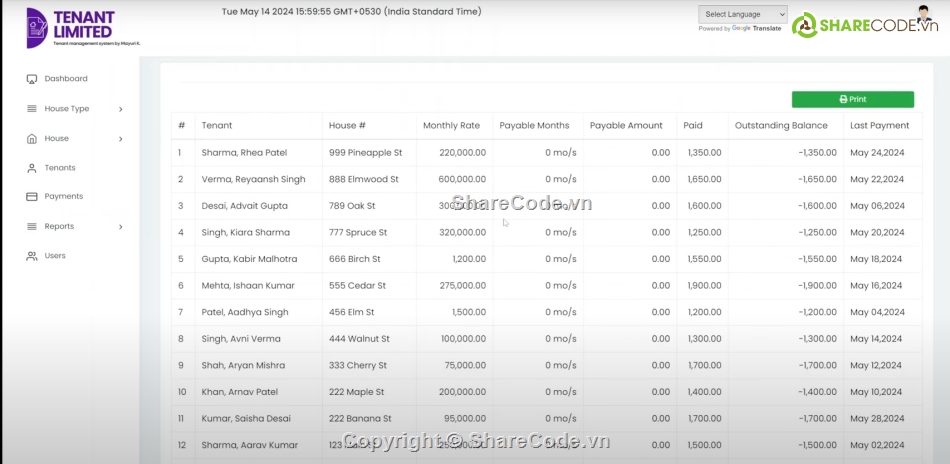Select tenant Verma, Reyaansh Singh
950x464 pixels.
[253, 179]
